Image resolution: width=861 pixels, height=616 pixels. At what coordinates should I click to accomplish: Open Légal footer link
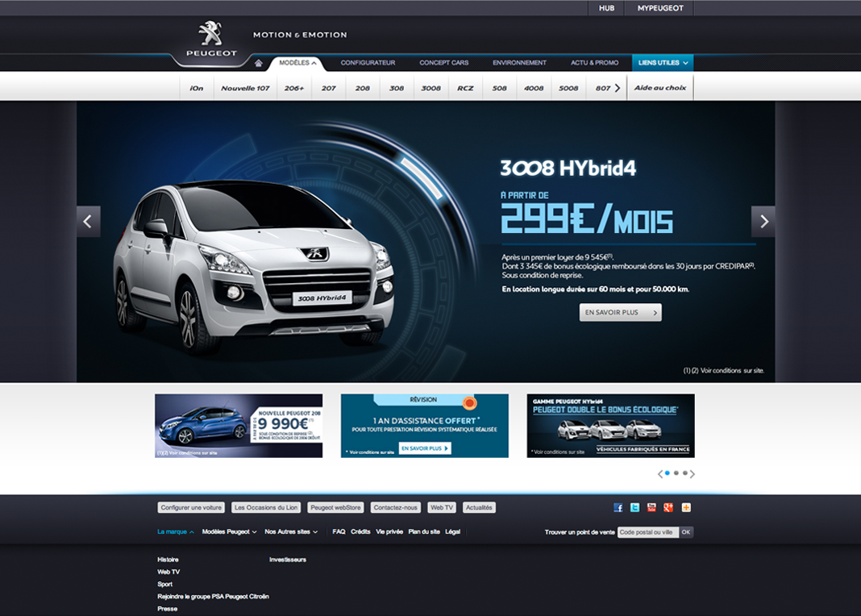452,531
